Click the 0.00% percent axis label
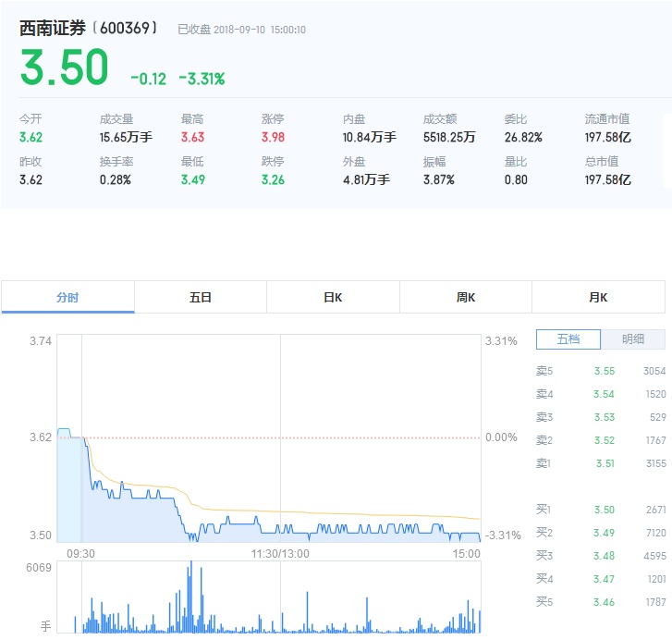Image resolution: width=672 pixels, height=640 pixels. (501, 437)
